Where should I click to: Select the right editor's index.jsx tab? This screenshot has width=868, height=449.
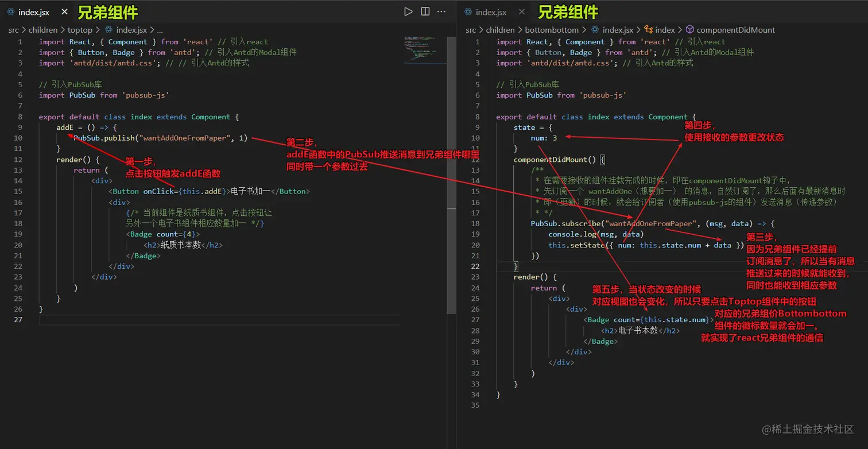click(x=494, y=12)
